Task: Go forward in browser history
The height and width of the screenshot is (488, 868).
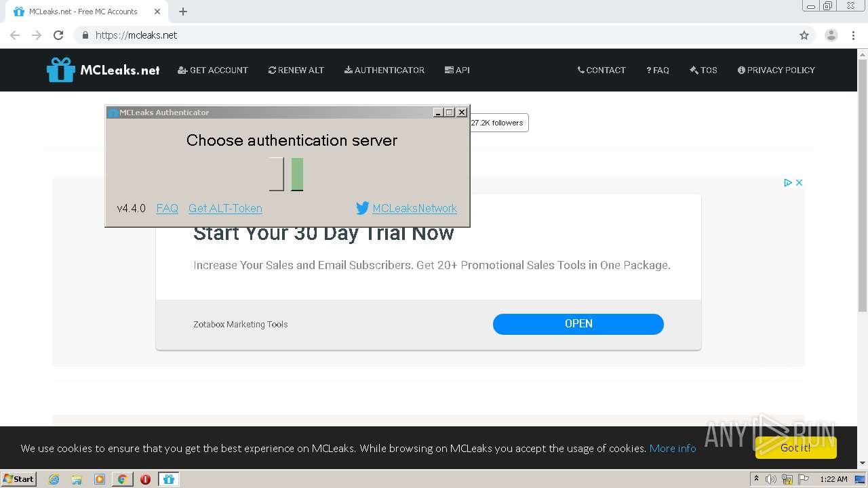Action: point(37,35)
